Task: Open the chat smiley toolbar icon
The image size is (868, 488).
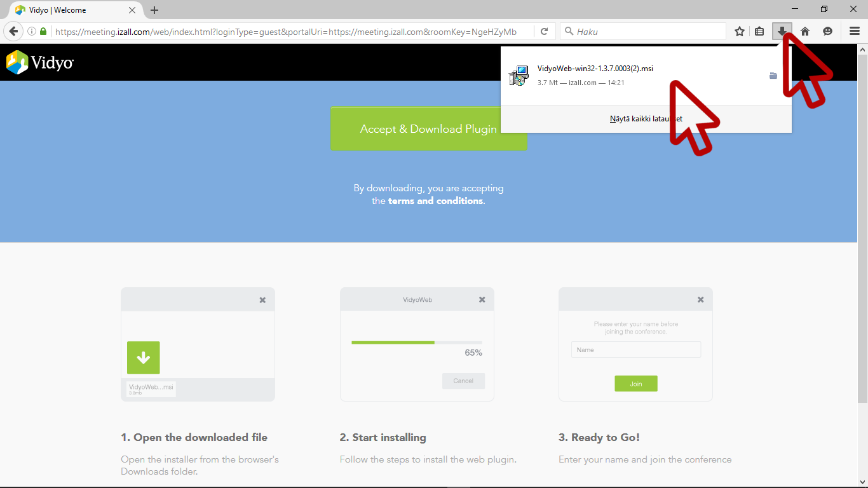Action: coord(827,31)
